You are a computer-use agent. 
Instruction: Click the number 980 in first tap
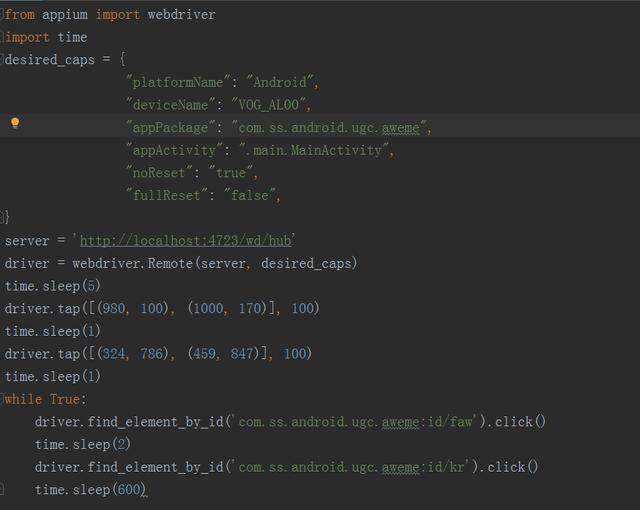113,308
